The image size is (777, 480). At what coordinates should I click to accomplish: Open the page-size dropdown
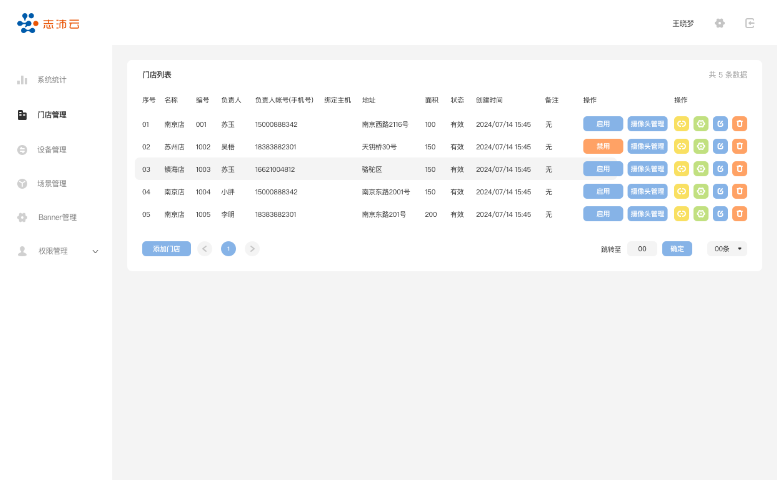click(x=727, y=249)
